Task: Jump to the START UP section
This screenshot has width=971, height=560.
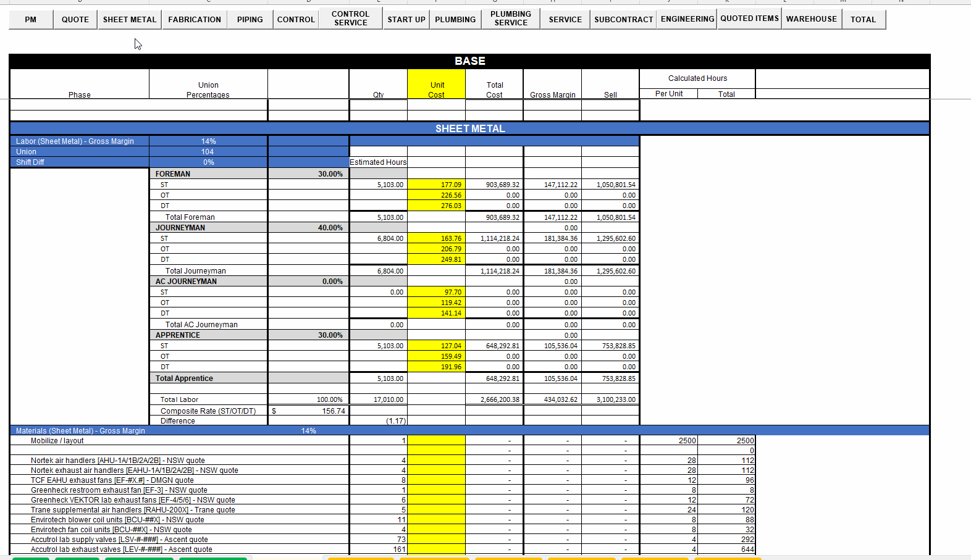Action: [406, 19]
